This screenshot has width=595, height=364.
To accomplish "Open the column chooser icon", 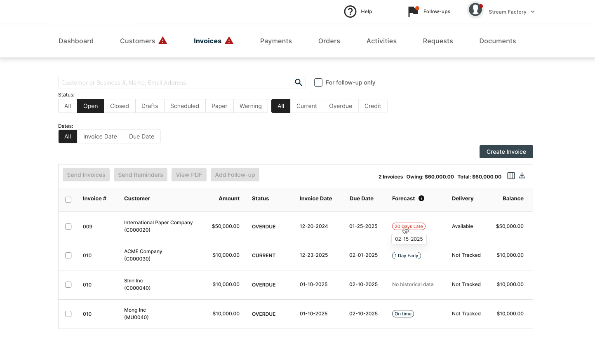I will (x=511, y=176).
